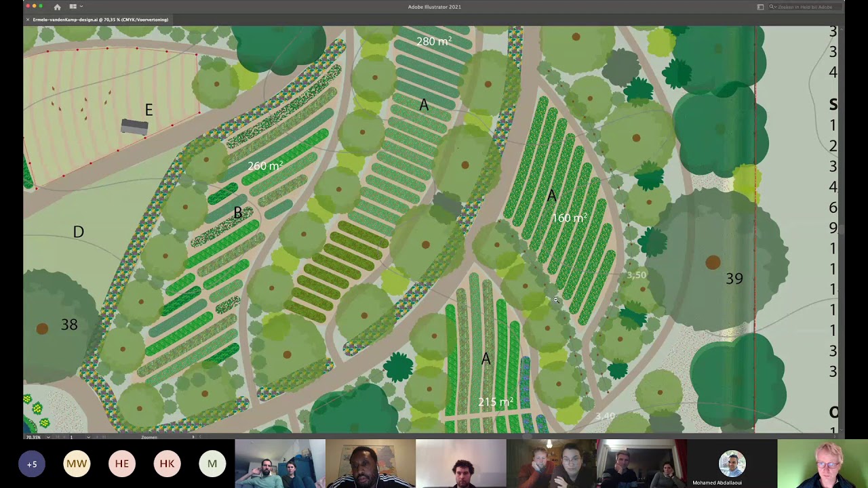Screen dimensions: 868x488
Task: Click the '215 m²' area label
Action: tap(496, 402)
